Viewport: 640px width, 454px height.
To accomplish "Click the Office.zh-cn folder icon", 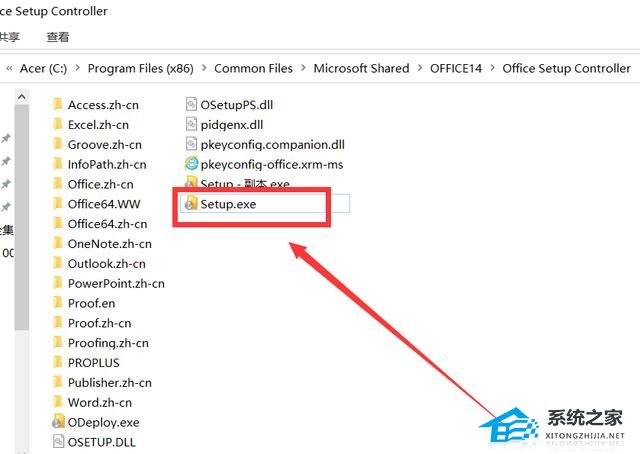I will click(x=58, y=184).
